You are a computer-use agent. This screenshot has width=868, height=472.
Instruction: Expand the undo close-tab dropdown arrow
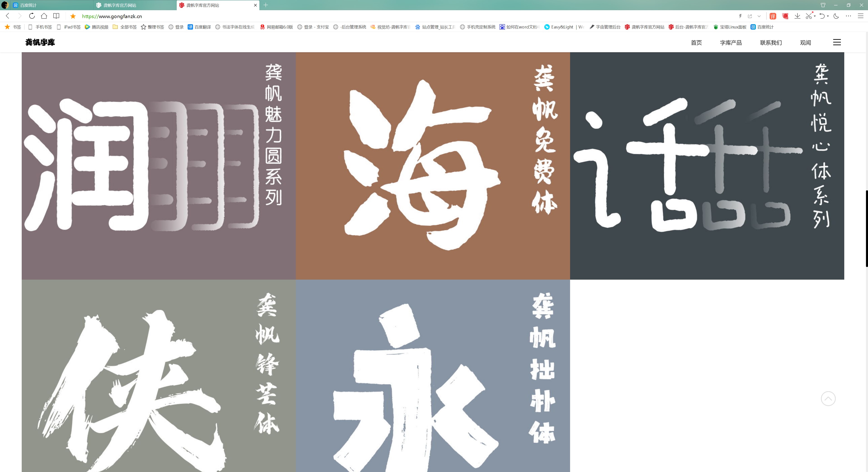point(828,16)
